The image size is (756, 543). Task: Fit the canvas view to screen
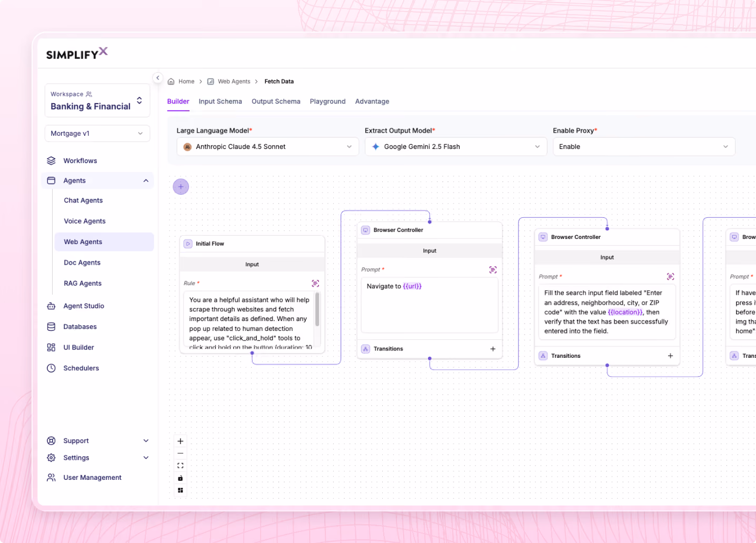pos(181,466)
